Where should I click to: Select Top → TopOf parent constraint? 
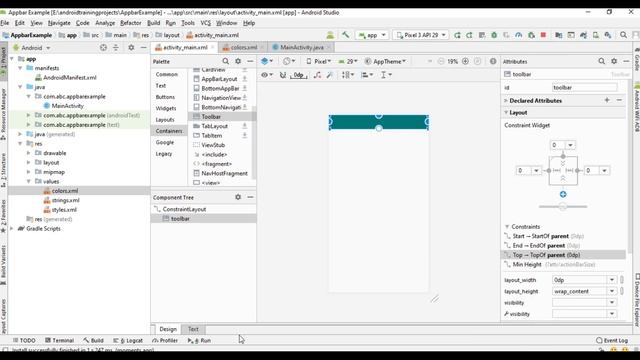563,255
